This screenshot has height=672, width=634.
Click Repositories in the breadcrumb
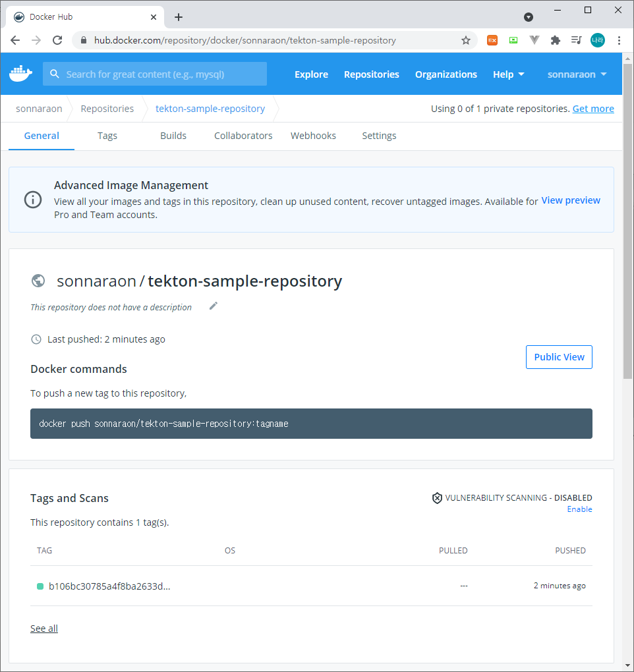[x=107, y=109]
